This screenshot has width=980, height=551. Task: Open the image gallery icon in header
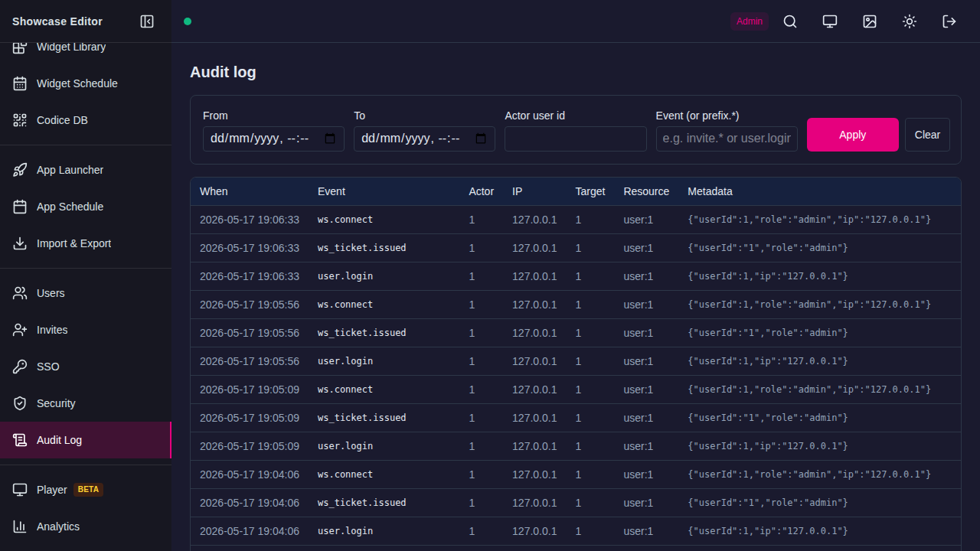870,21
